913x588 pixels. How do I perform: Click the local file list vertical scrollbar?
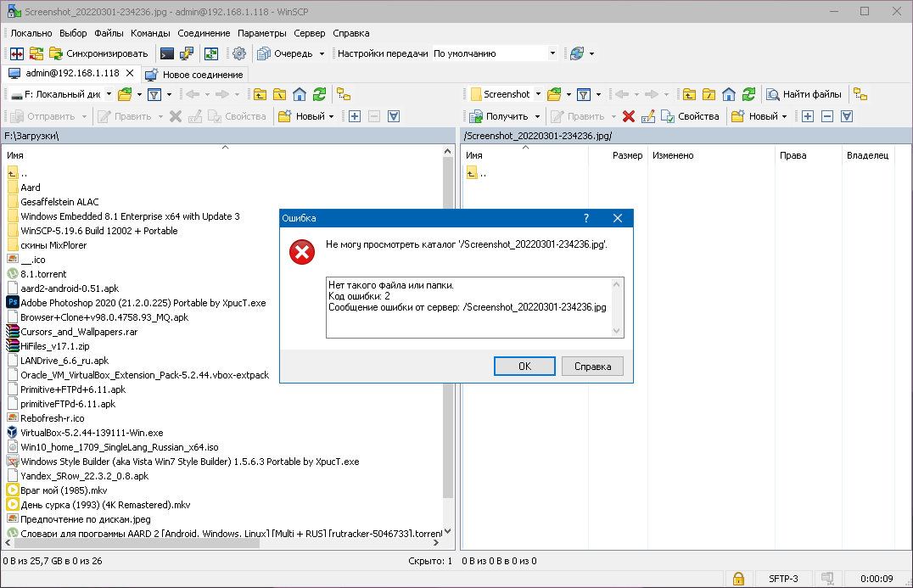(x=448, y=339)
